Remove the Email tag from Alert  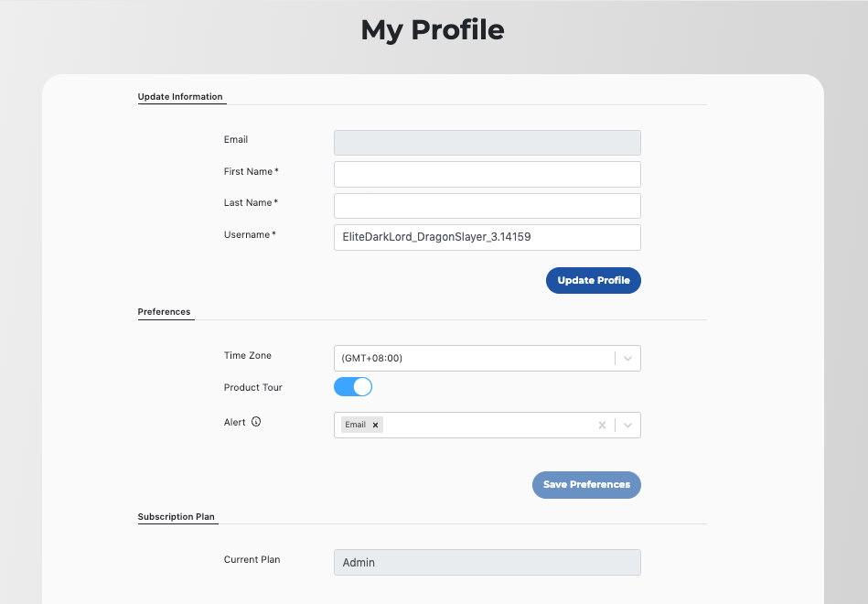point(375,426)
